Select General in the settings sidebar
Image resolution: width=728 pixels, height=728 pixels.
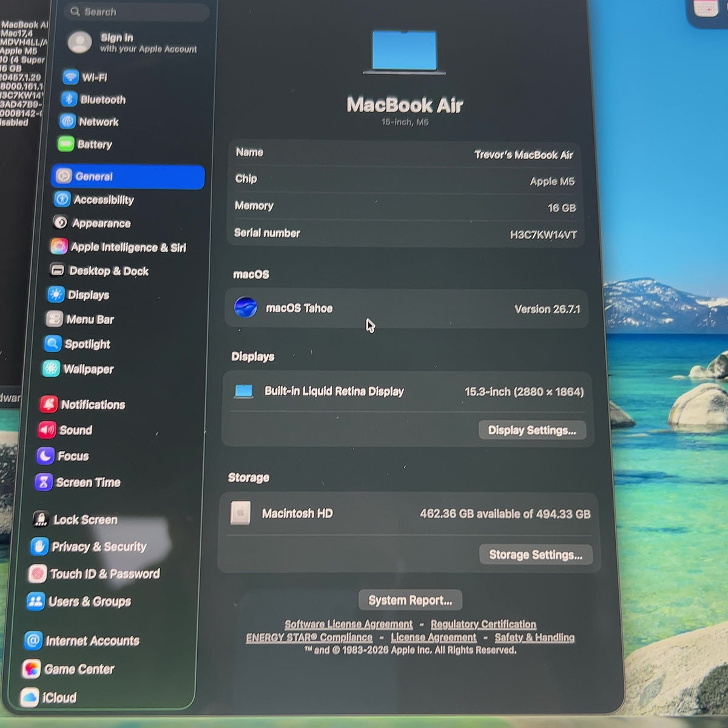pyautogui.click(x=128, y=177)
